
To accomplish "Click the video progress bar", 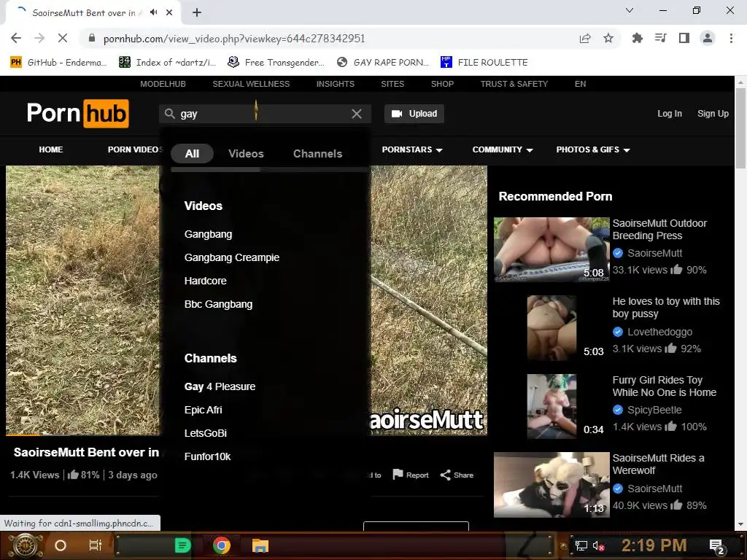I will click(x=247, y=435).
